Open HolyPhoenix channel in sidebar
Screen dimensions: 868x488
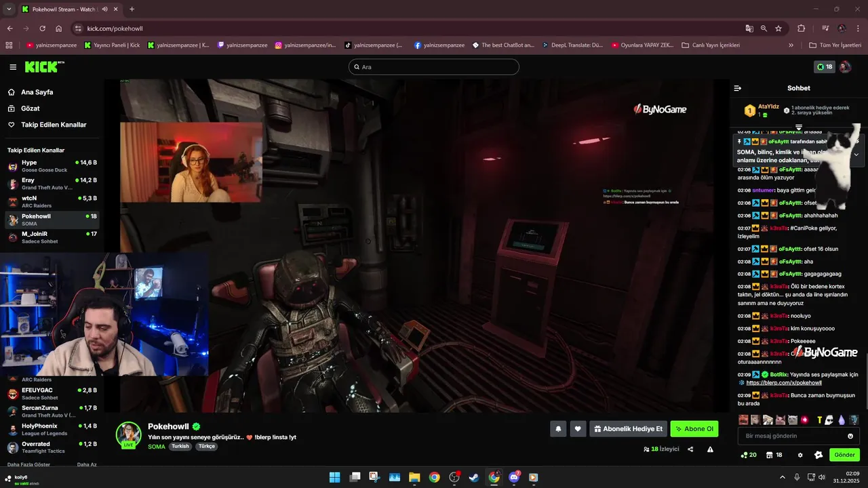pos(52,429)
